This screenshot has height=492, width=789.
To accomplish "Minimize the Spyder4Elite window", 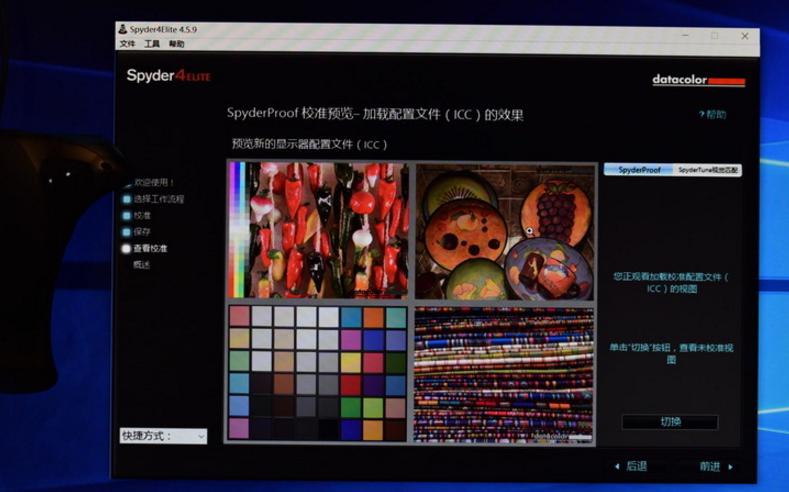I will [685, 35].
